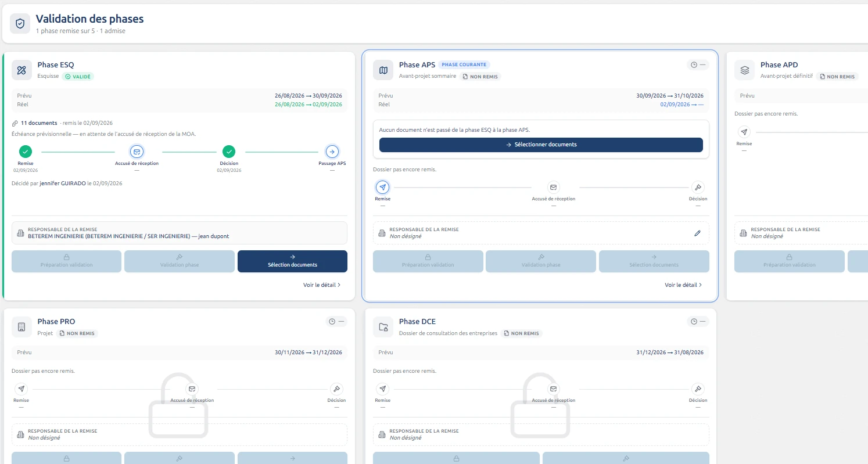Click the APD Remise paper-plane step icon
Image resolution: width=868 pixels, height=464 pixels.
click(x=744, y=132)
